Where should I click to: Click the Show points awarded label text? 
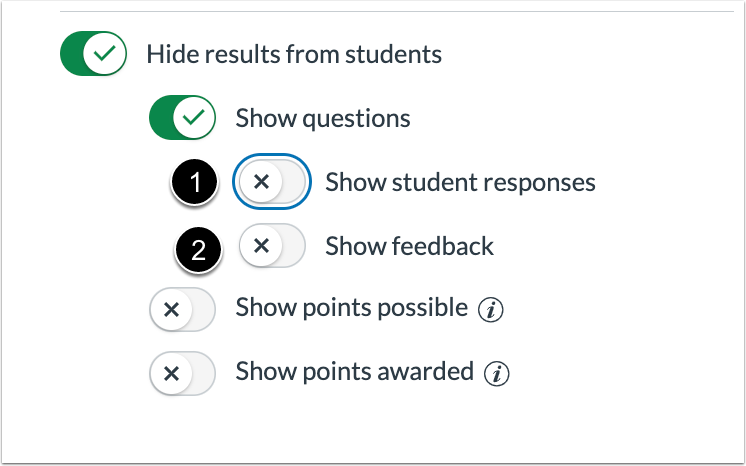(354, 371)
